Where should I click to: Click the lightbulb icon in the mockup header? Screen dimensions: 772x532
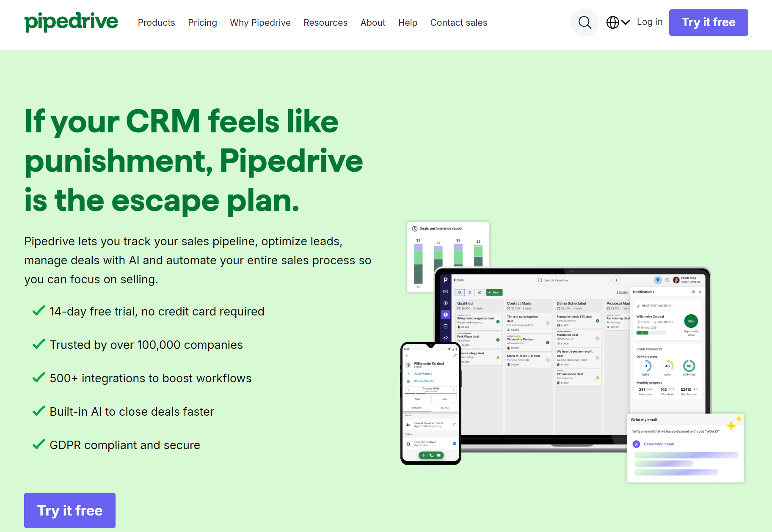tap(658, 280)
